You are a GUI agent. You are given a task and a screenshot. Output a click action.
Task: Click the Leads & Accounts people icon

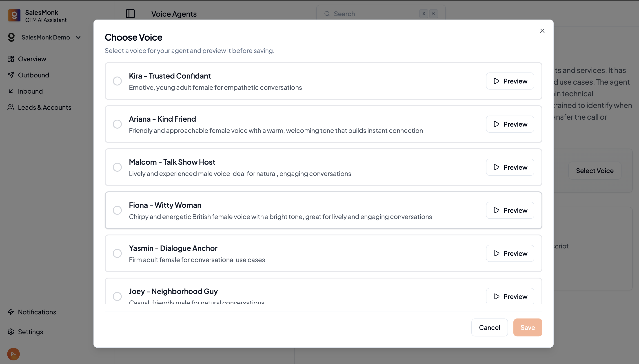point(11,107)
